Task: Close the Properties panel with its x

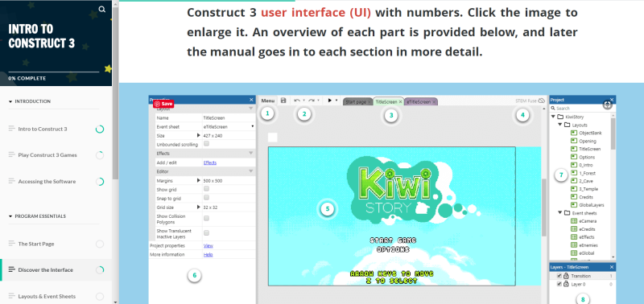Action: [x=251, y=100]
